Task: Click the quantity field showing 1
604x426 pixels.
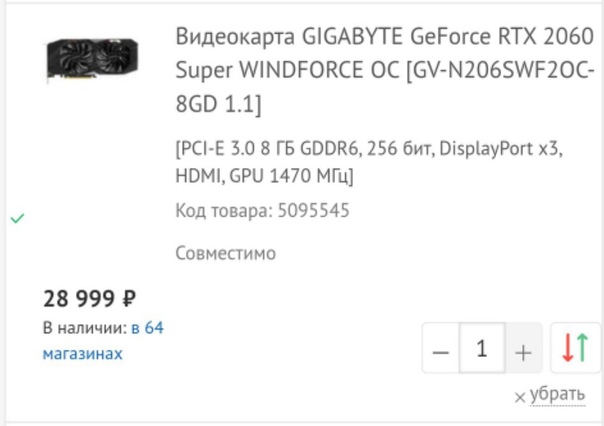Action: click(x=482, y=350)
